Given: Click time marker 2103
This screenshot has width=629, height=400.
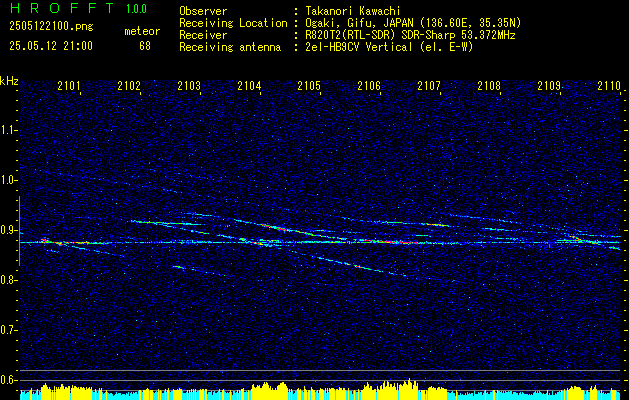Looking at the screenshot, I should tap(189, 86).
